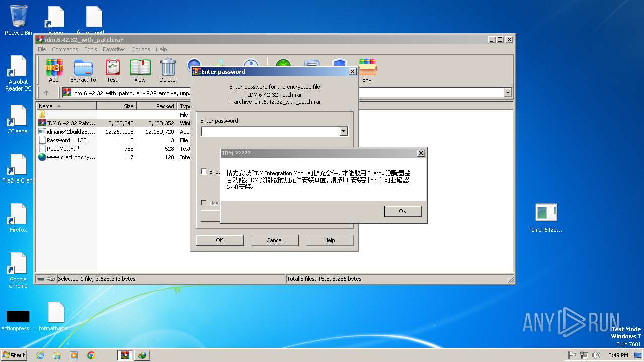This screenshot has width=644, height=362.
Task: Expand the Enter password combo dropdown
Action: [343, 132]
